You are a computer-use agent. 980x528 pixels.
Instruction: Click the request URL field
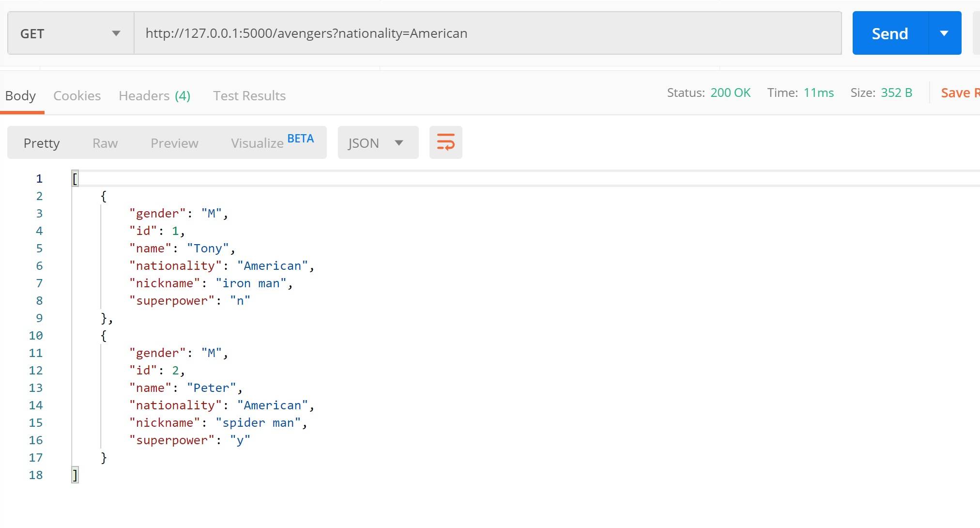488,33
